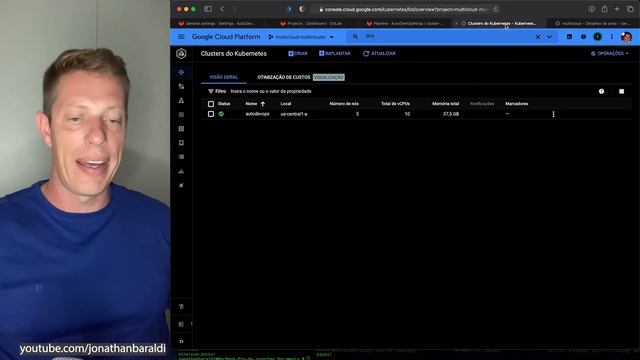Click the Marcadores column header
Screen dimensions: 640x360
tap(516, 104)
